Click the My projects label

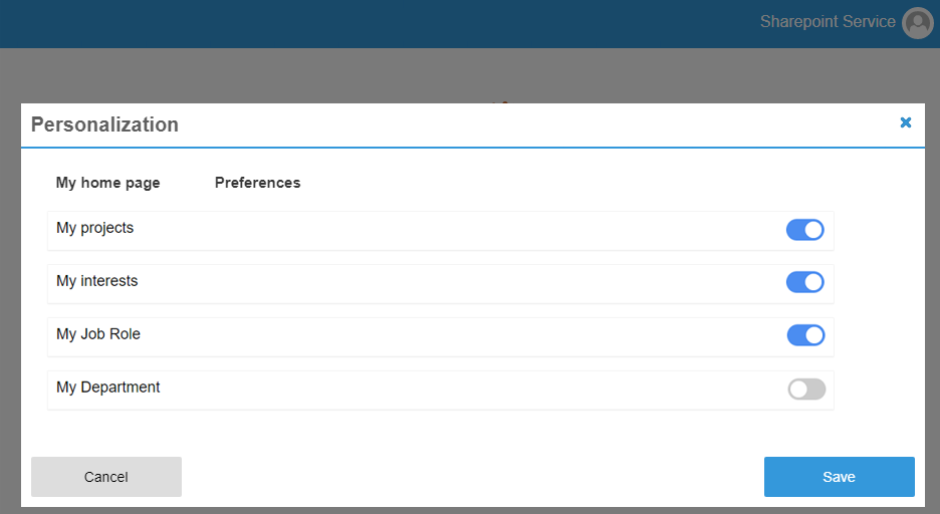coord(95,228)
